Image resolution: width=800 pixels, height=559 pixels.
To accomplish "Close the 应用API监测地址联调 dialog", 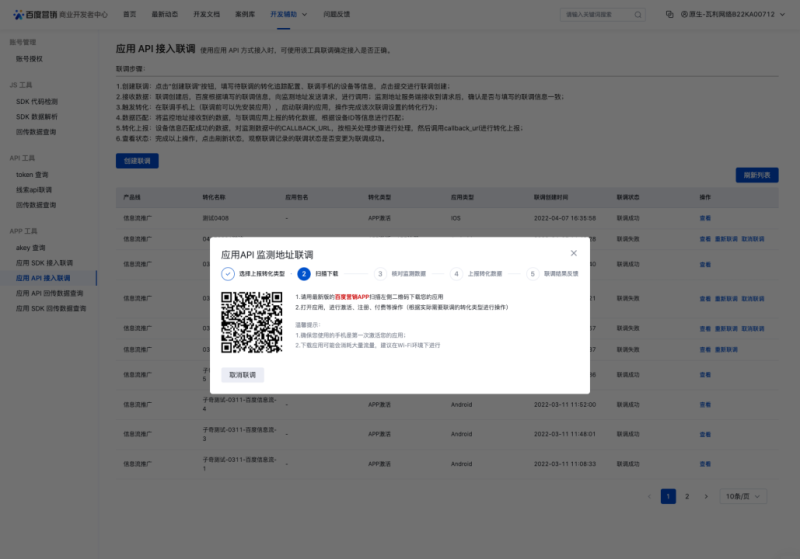I will point(573,253).
